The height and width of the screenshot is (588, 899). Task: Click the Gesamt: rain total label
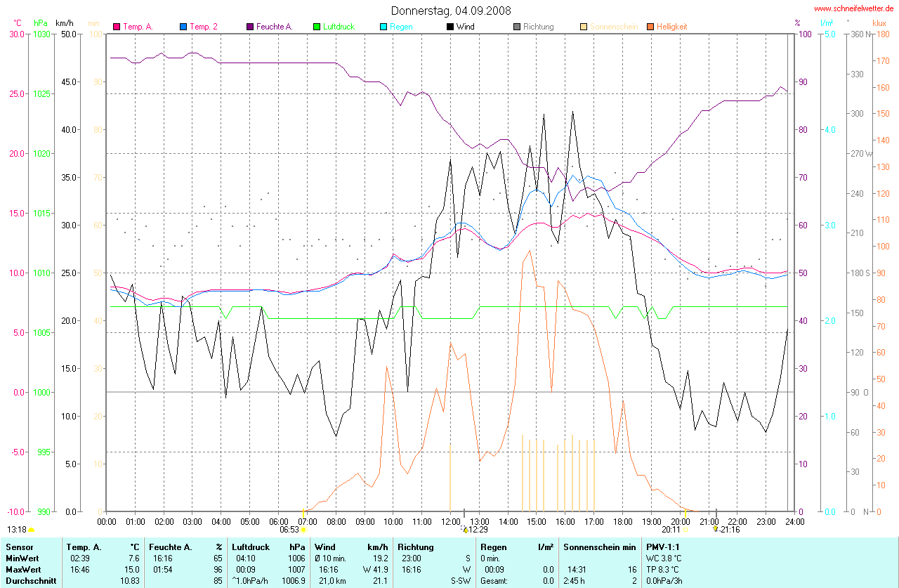[494, 581]
